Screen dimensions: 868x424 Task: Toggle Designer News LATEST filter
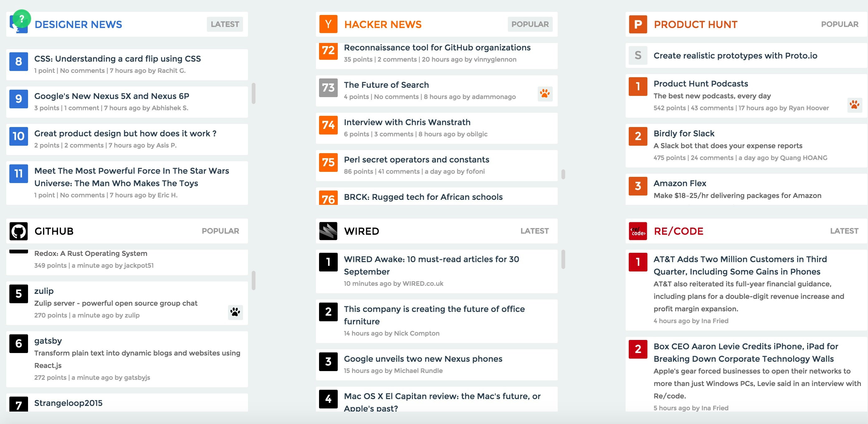tap(225, 24)
